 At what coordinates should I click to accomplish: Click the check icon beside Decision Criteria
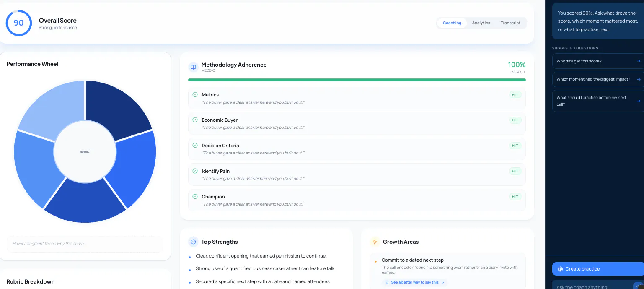(195, 146)
